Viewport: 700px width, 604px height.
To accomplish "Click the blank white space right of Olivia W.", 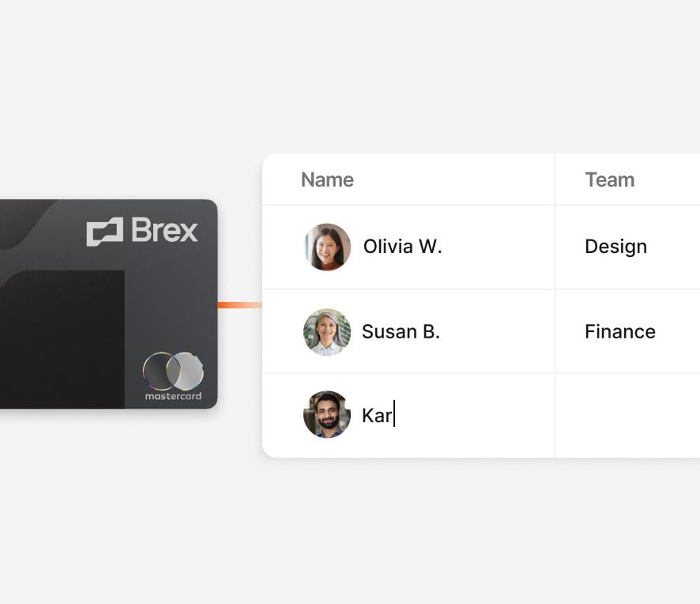I will click(498, 247).
